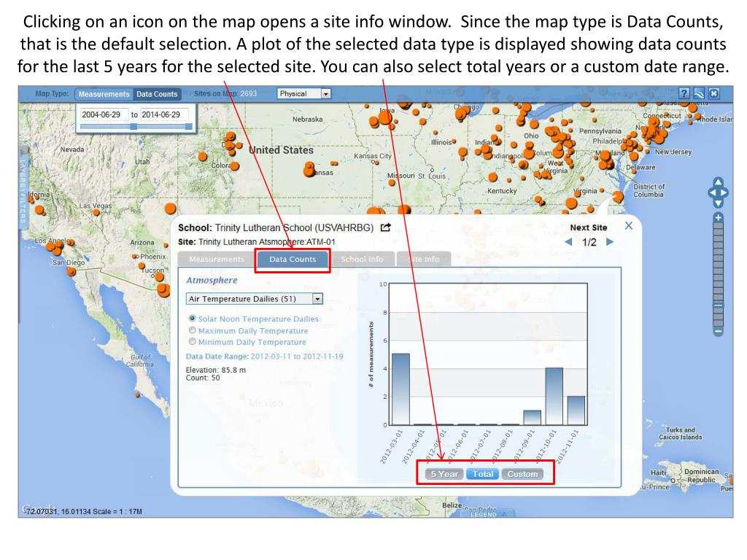The width and height of the screenshot is (747, 560).
Task: Click start date field 2004-06-29
Action: (104, 114)
